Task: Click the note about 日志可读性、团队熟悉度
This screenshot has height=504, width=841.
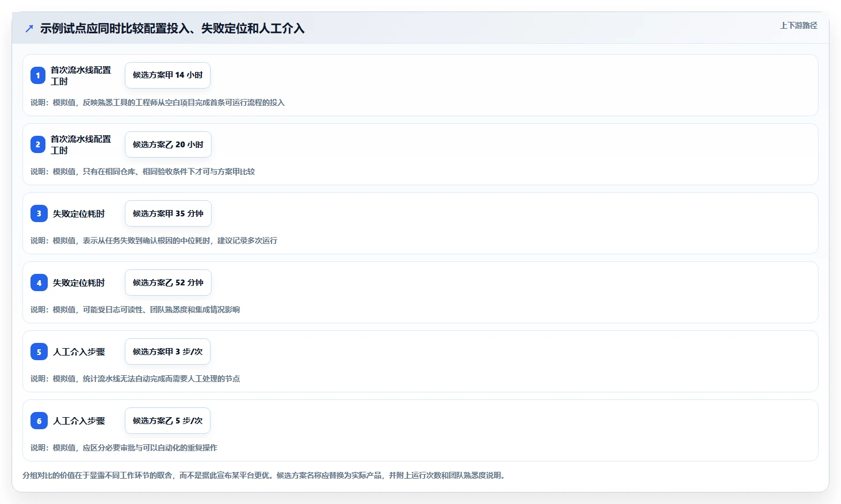Action: coord(135,310)
